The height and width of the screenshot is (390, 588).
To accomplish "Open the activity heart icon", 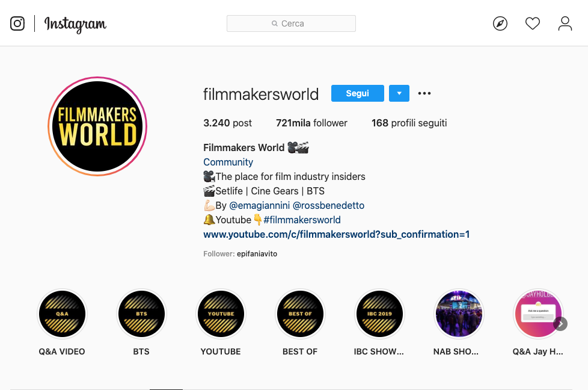I will (533, 23).
